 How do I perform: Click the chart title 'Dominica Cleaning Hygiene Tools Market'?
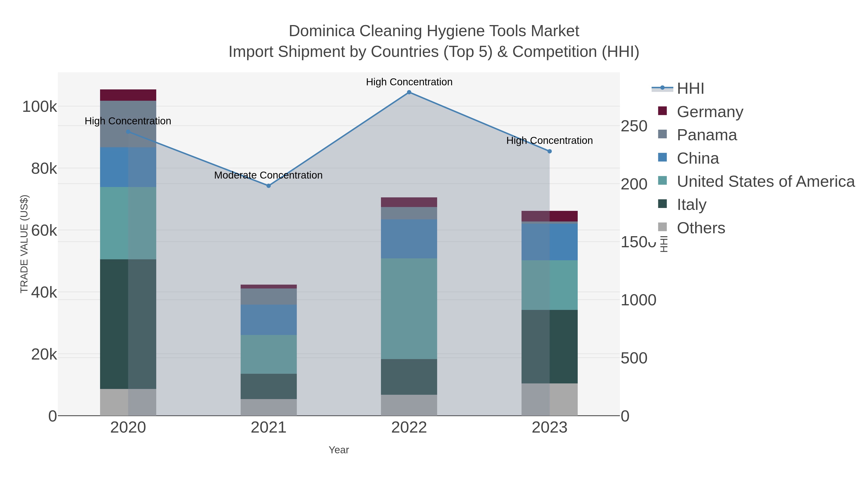click(x=434, y=31)
